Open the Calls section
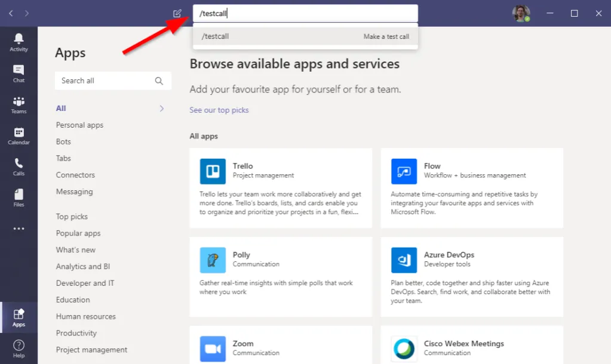 point(19,167)
